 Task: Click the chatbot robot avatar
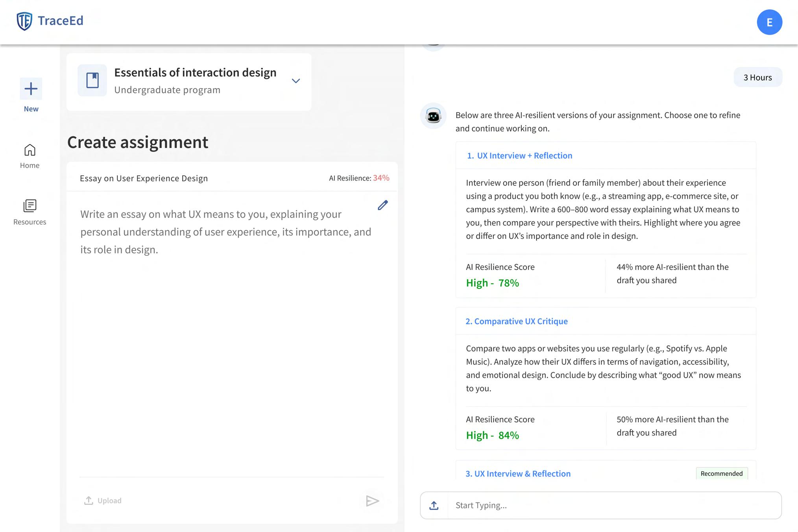pyautogui.click(x=433, y=116)
